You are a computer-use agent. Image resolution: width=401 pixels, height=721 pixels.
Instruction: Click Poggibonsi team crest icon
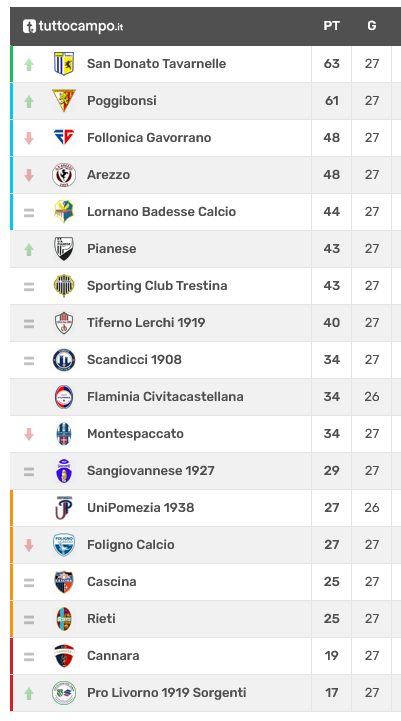pyautogui.click(x=64, y=100)
